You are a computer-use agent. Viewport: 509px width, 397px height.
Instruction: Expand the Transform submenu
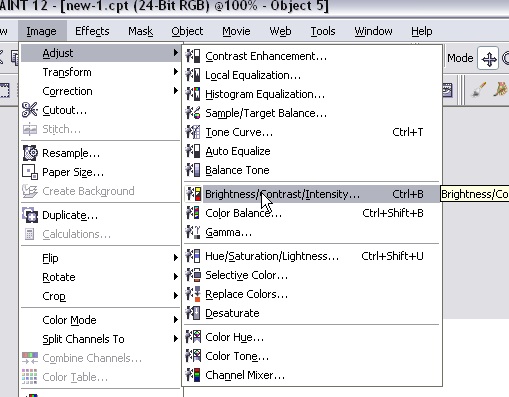100,72
